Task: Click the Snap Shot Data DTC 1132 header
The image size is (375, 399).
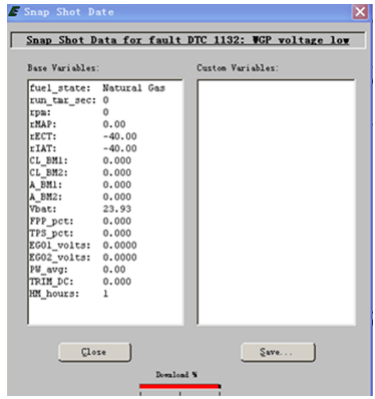Action: [x=188, y=40]
